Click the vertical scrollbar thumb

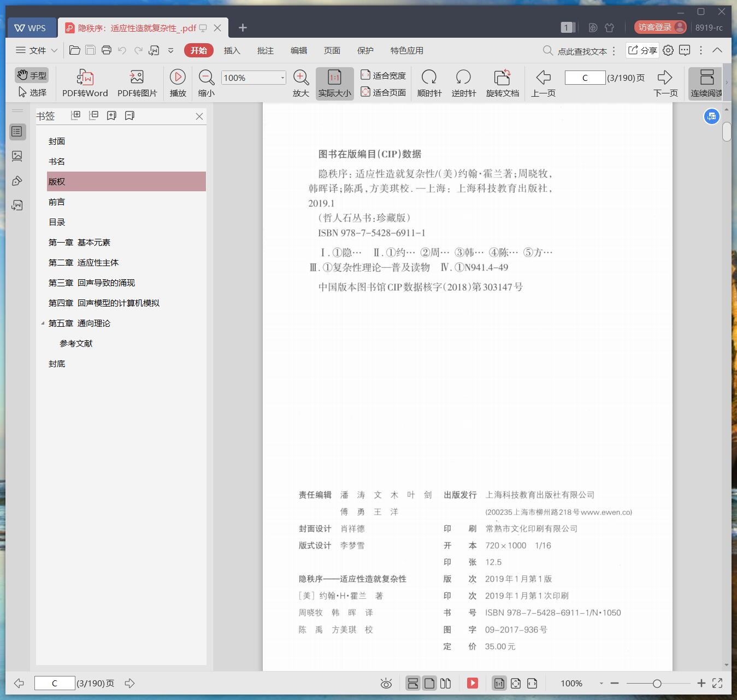[727, 132]
